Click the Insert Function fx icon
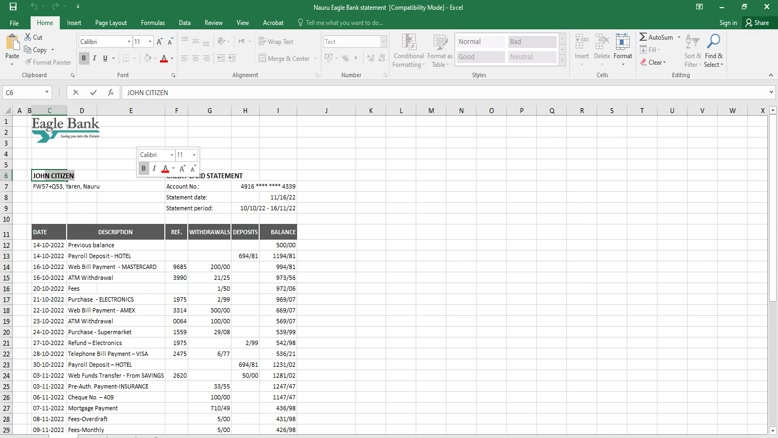778x438 pixels. [110, 92]
